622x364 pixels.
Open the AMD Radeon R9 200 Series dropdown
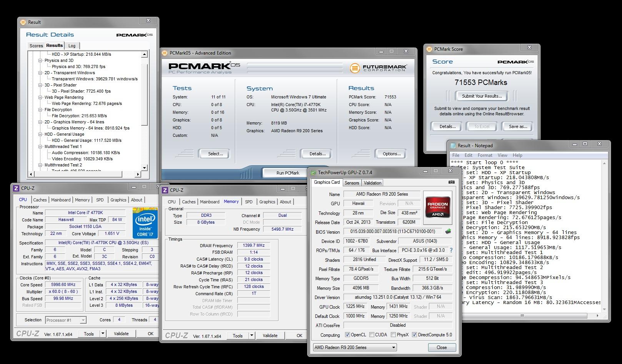355,347
